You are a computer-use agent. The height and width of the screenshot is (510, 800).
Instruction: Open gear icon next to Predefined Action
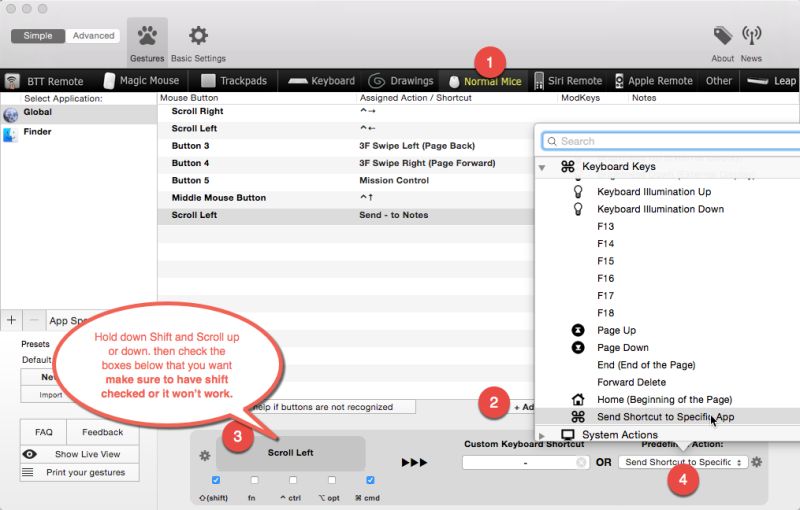point(757,462)
